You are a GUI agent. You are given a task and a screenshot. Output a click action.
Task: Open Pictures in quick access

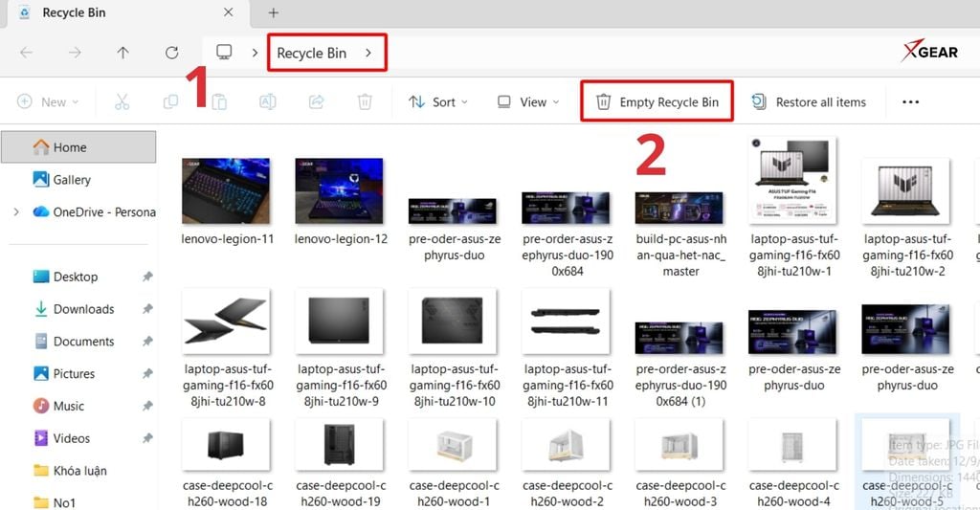point(64,373)
